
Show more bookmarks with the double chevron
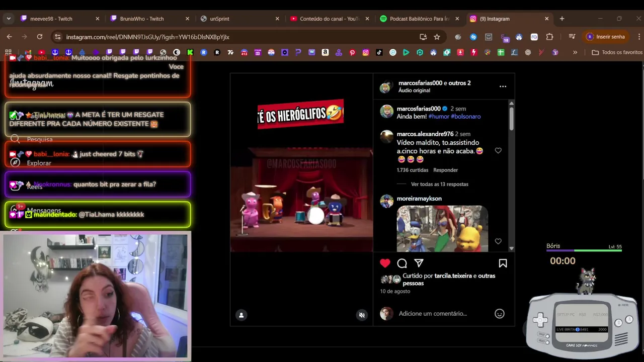point(575,52)
